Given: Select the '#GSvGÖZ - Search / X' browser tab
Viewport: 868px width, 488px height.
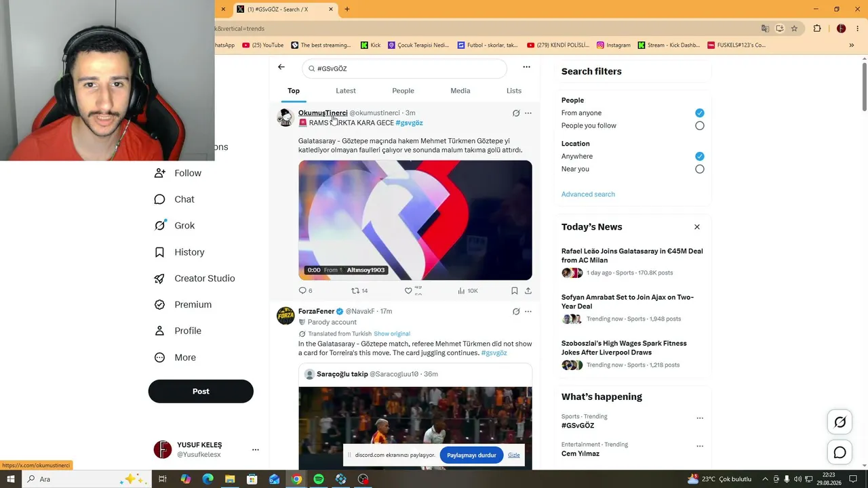Looking at the screenshot, I should 285,9.
